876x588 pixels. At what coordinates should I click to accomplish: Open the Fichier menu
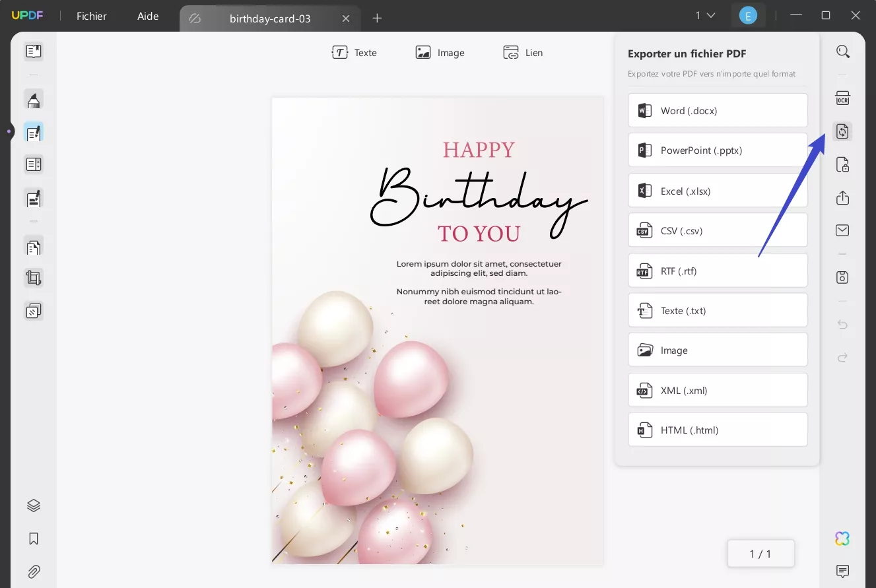(92, 16)
